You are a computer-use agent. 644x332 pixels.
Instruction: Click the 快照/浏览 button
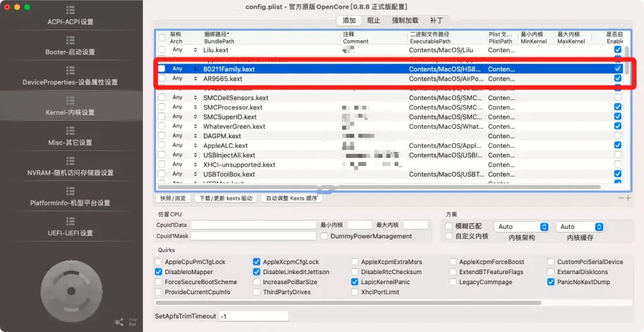pyautogui.click(x=173, y=198)
